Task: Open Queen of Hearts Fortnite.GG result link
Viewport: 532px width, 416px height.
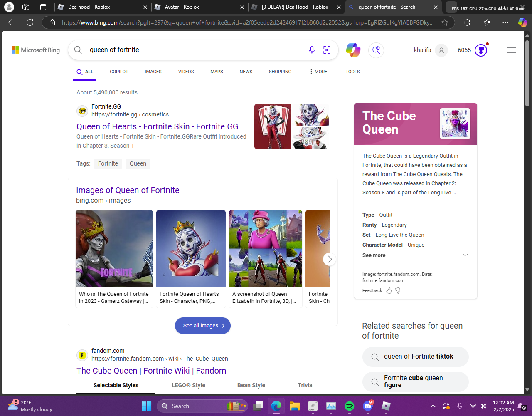Action: click(x=157, y=126)
